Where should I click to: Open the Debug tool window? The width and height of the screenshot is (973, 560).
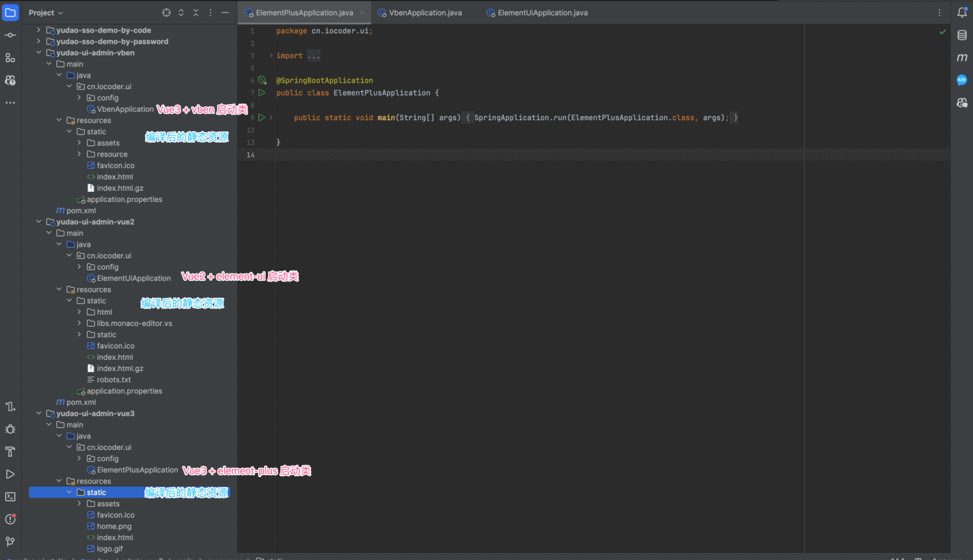click(x=10, y=429)
